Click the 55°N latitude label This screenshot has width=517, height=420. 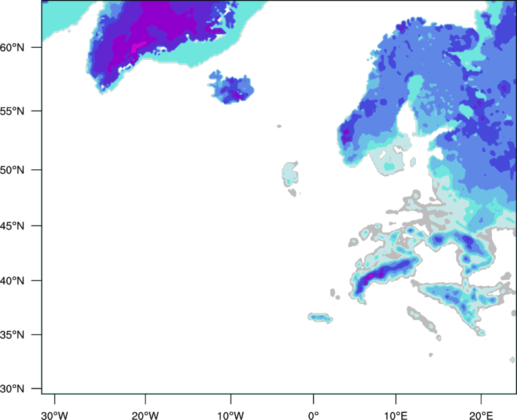click(12, 111)
